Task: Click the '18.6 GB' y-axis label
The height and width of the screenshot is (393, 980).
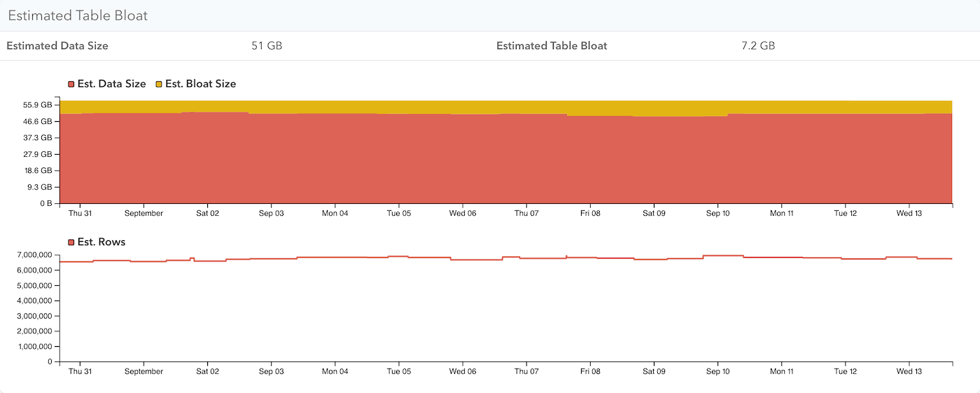Action: coord(37,171)
